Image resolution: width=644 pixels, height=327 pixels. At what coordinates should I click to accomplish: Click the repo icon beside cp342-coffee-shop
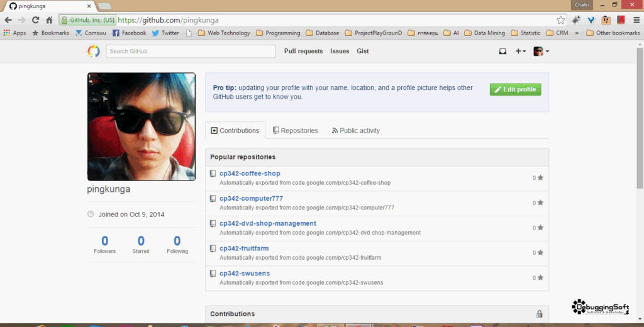pyautogui.click(x=213, y=174)
